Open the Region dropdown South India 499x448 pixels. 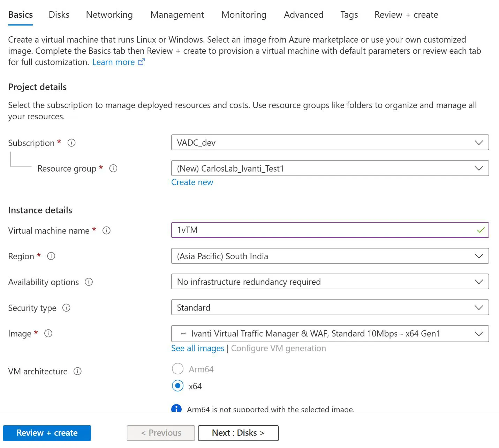click(x=330, y=256)
